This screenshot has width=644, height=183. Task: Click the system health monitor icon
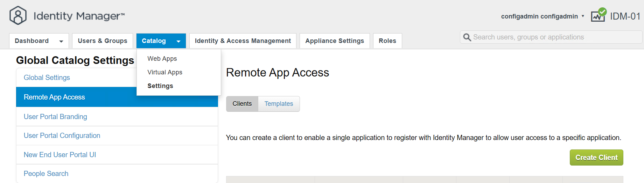pyautogui.click(x=598, y=16)
